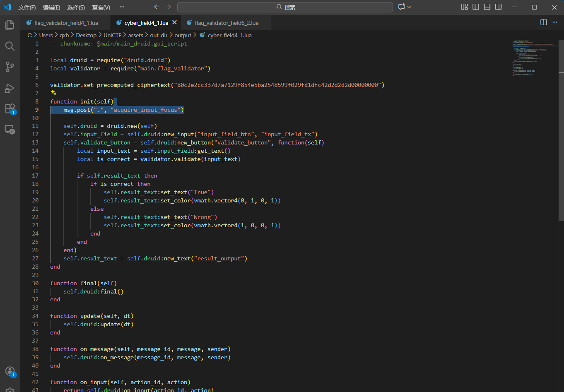This screenshot has width=564, height=392.
Task: Click the 搜索 command center field
Action: click(x=285, y=7)
